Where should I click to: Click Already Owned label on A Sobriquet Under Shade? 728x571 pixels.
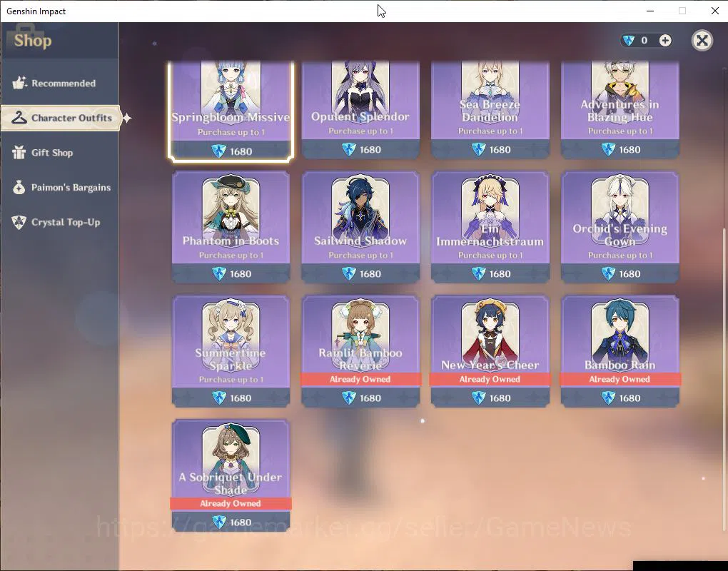pos(231,504)
